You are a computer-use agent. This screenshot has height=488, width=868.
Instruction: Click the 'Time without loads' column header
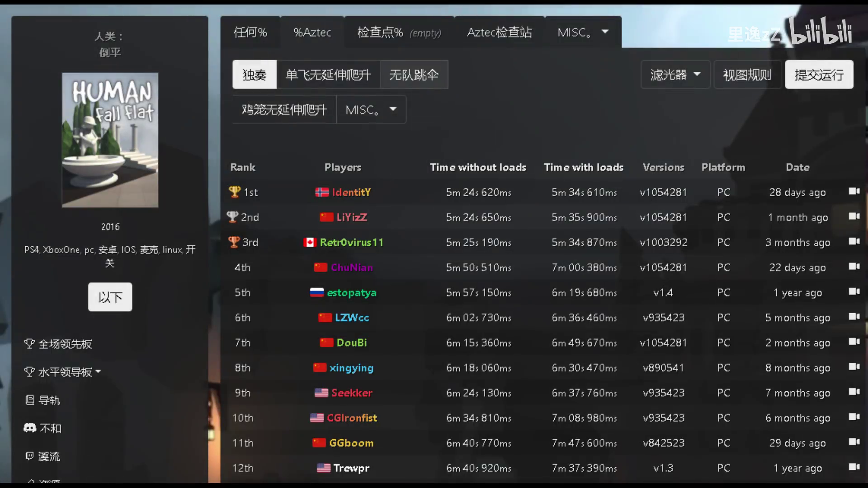pyautogui.click(x=478, y=167)
